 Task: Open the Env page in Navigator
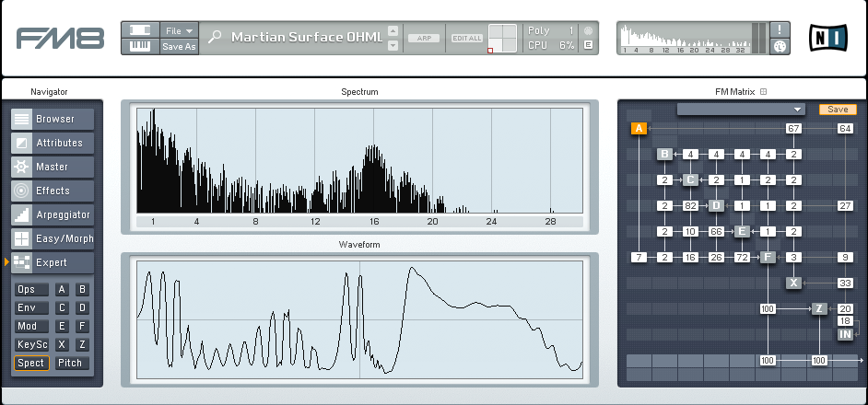pyautogui.click(x=31, y=307)
